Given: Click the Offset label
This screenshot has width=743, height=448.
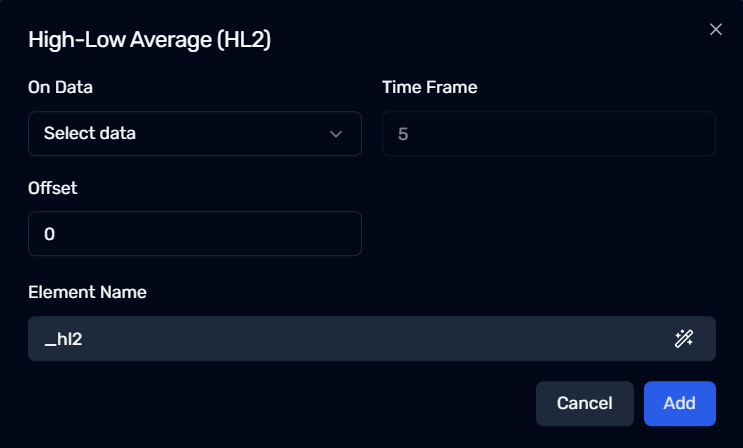Looking at the screenshot, I should point(53,188).
